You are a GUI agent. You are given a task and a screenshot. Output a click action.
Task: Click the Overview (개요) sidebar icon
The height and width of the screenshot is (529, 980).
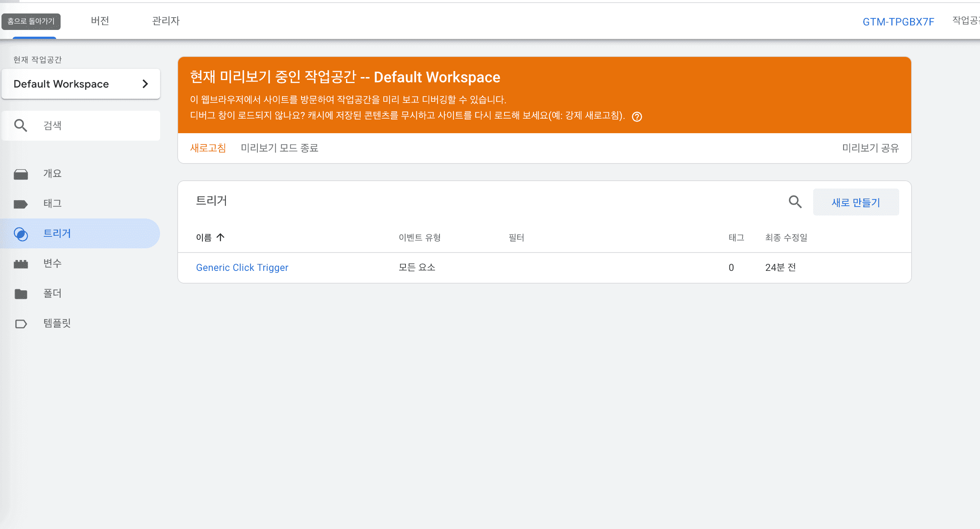click(21, 174)
